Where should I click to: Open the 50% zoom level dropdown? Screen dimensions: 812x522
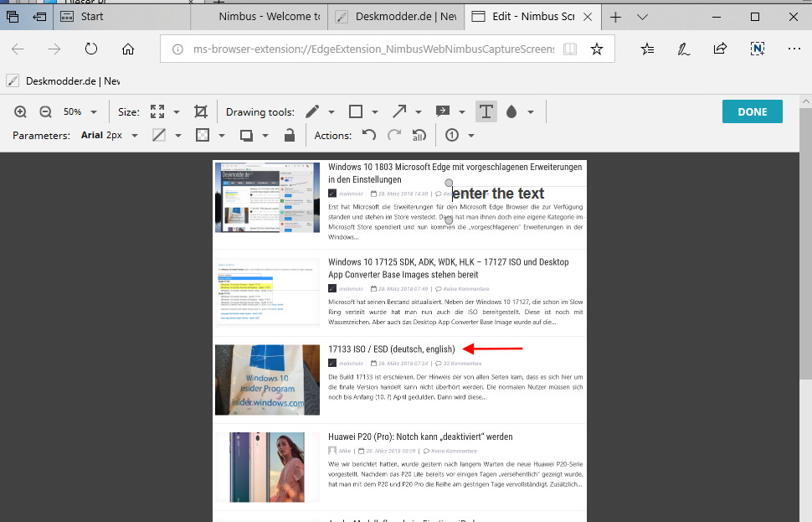(80, 111)
